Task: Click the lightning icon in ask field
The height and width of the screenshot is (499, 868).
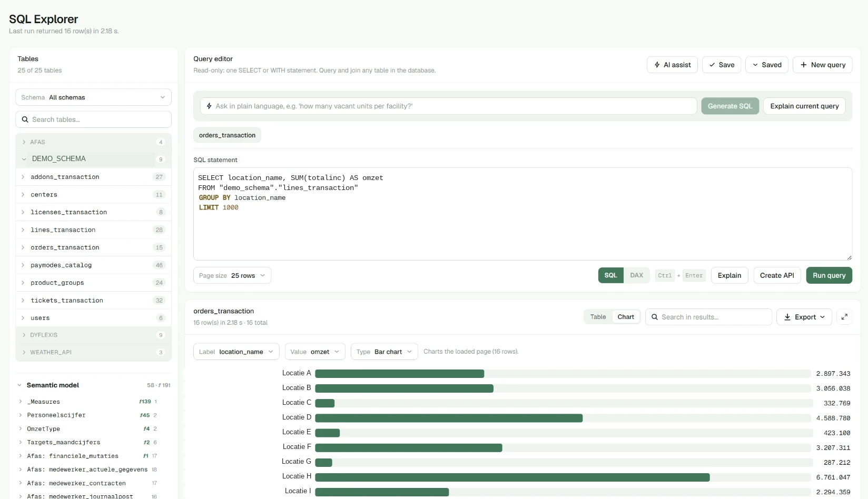Action: click(209, 106)
